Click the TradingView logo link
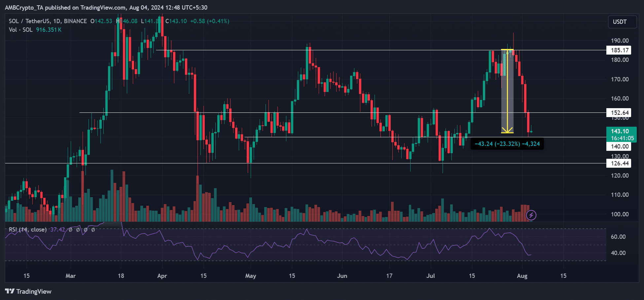The image size is (644, 300). (x=28, y=291)
